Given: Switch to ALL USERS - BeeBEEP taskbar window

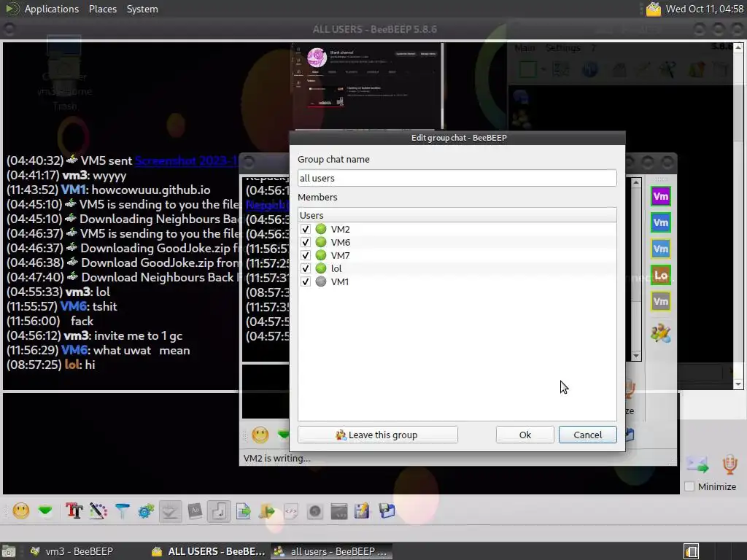Looking at the screenshot, I should pos(208,551).
